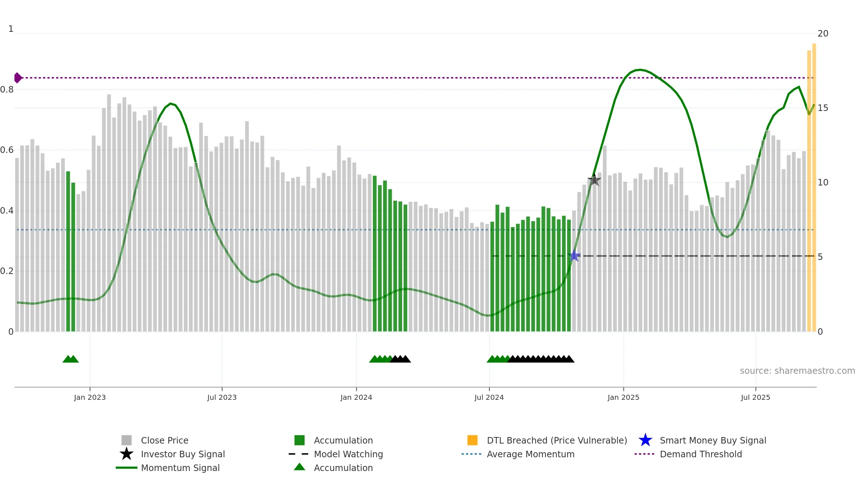
Task: Click the green Accumulation square legend swatch
Action: pyautogui.click(x=299, y=440)
